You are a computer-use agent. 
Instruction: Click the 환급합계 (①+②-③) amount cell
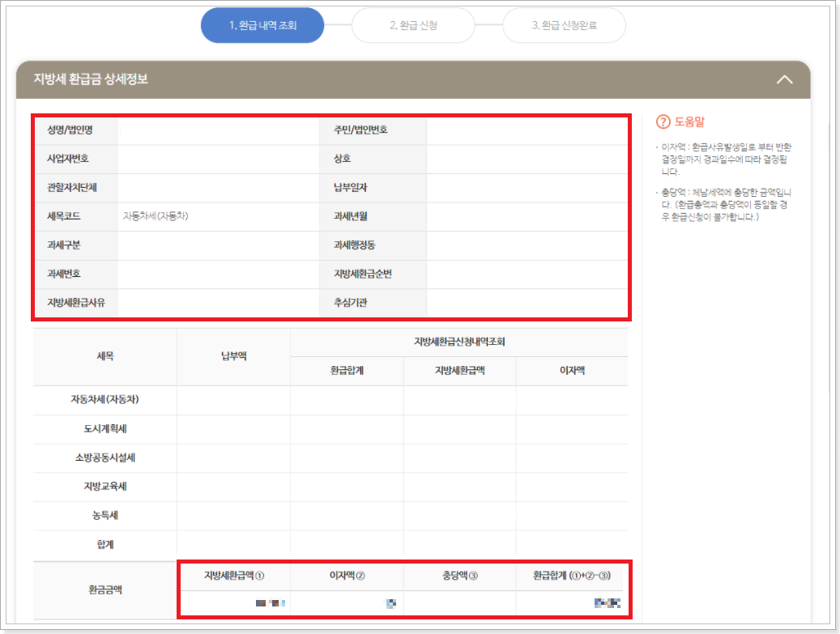click(x=573, y=603)
